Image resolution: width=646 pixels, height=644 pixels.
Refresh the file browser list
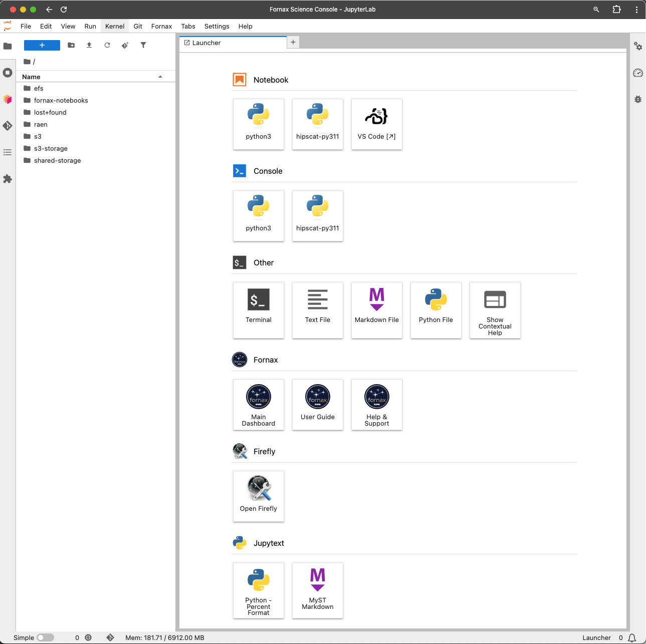pyautogui.click(x=107, y=45)
